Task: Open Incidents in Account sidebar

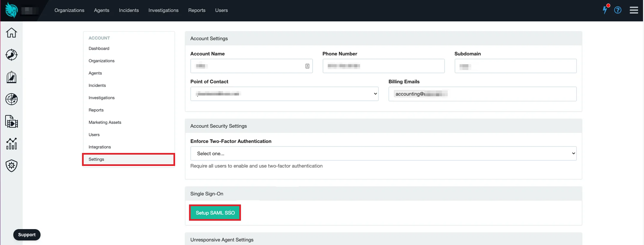Action: tap(129, 85)
